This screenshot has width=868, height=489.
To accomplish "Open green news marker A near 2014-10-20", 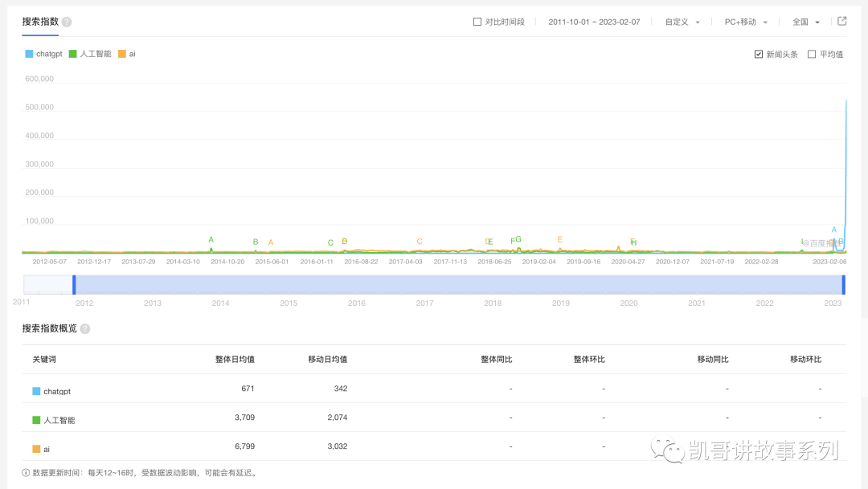I will coord(211,239).
